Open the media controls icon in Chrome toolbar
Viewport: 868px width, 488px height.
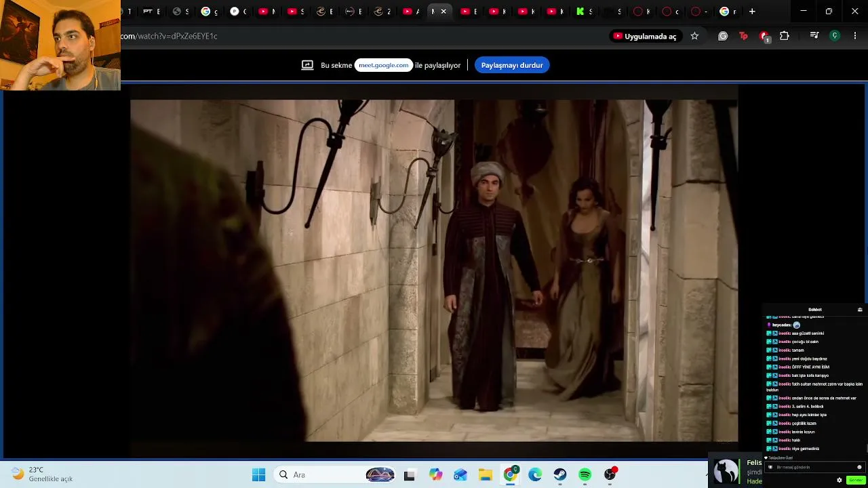(x=814, y=36)
